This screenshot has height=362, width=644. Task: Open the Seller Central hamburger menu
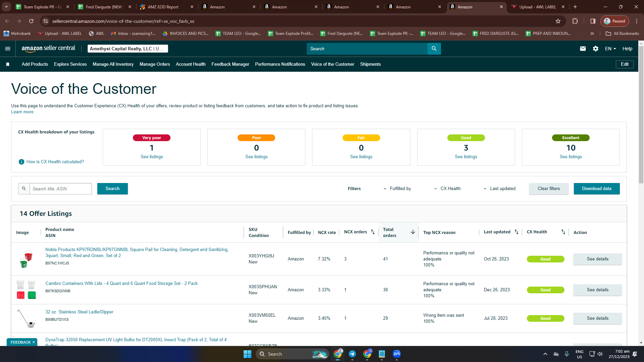8,49
